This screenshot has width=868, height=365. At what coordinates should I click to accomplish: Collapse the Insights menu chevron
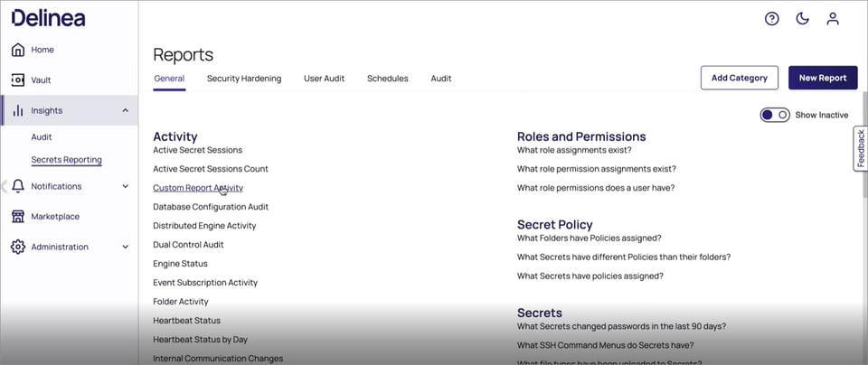125,110
